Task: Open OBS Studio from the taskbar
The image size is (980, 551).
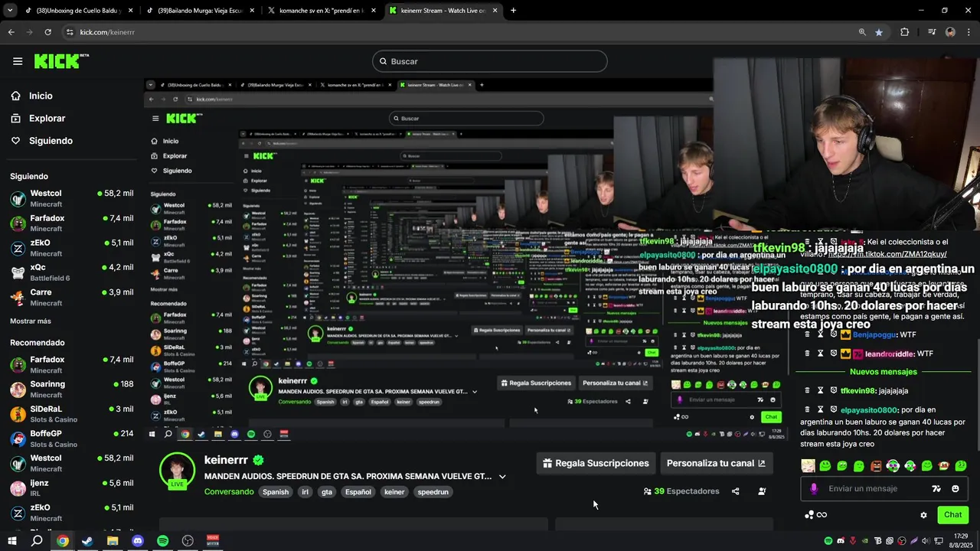Action: pyautogui.click(x=188, y=541)
